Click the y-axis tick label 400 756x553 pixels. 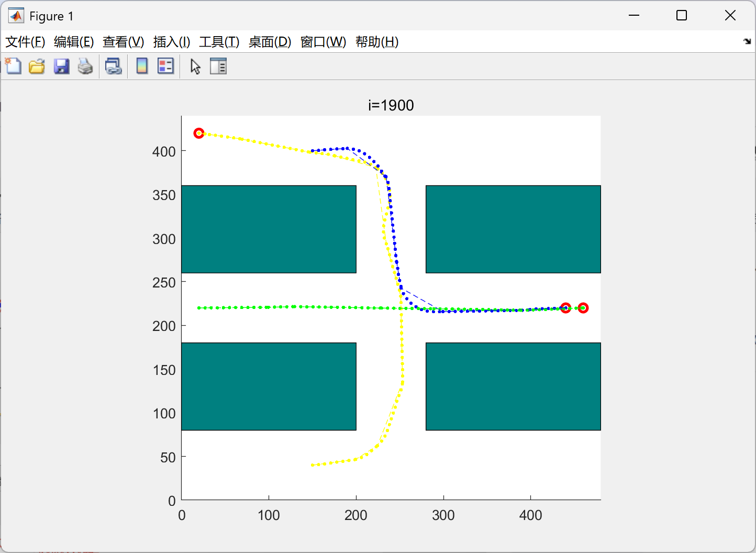tap(164, 152)
